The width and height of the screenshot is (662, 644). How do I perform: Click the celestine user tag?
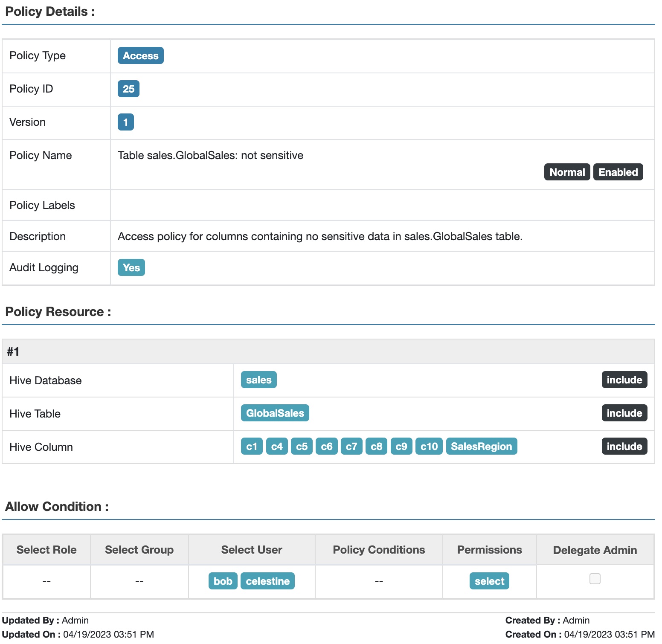(x=267, y=581)
